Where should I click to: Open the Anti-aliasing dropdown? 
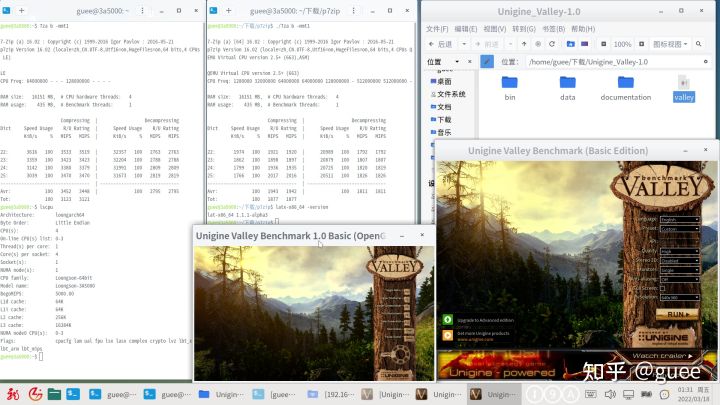(x=680, y=279)
